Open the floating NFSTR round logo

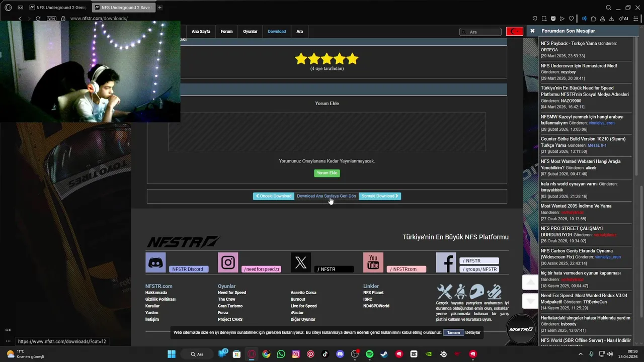tap(521, 329)
